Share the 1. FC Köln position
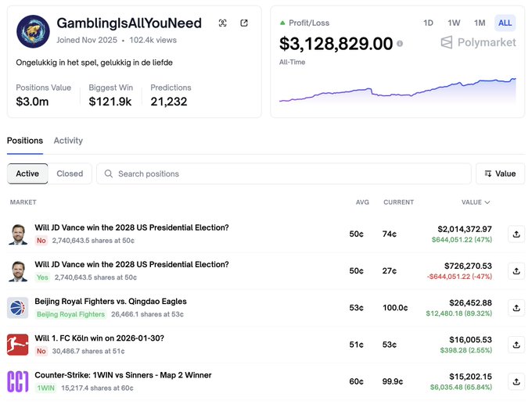The width and height of the screenshot is (532, 404). pyautogui.click(x=516, y=345)
